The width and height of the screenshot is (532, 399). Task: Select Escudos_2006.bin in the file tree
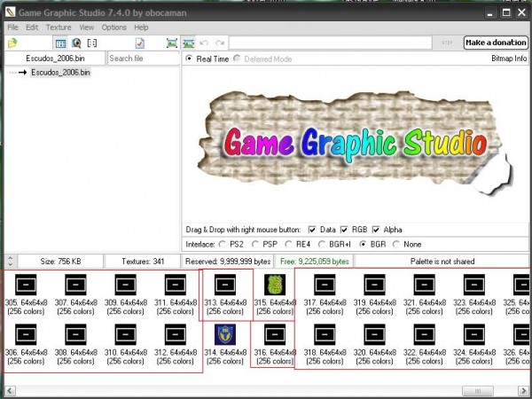pyautogui.click(x=60, y=73)
